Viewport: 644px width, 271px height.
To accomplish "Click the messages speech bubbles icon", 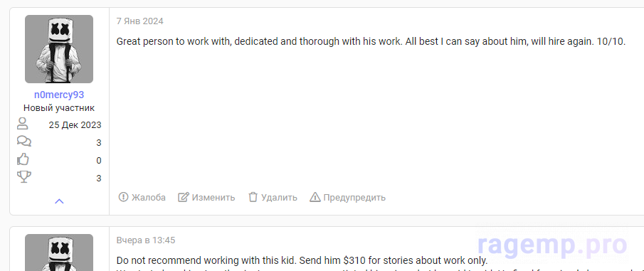I will (23, 142).
